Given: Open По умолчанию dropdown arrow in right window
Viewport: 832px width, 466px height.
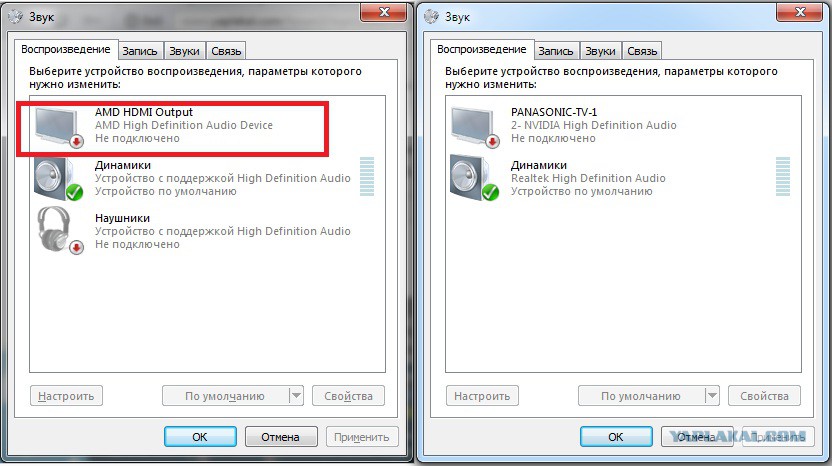Looking at the screenshot, I should 712,396.
